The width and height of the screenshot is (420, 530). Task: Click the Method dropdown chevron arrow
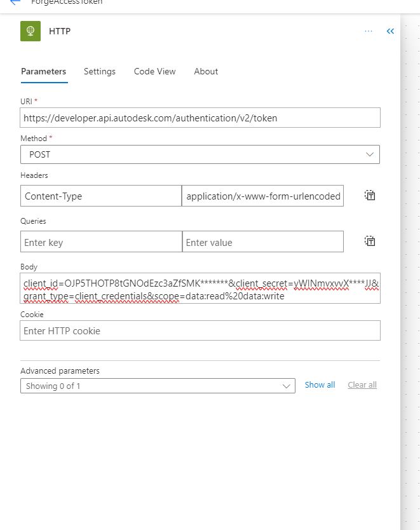coord(370,154)
